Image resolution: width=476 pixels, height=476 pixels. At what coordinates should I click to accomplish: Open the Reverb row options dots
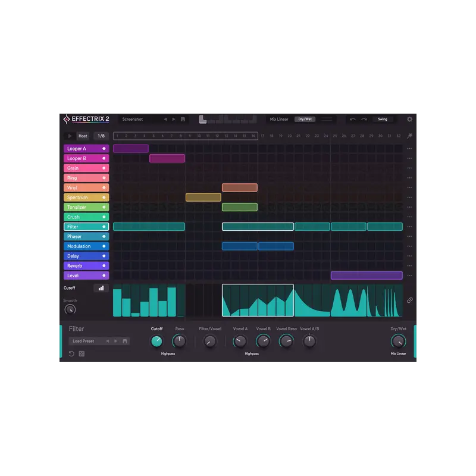pyautogui.click(x=409, y=266)
